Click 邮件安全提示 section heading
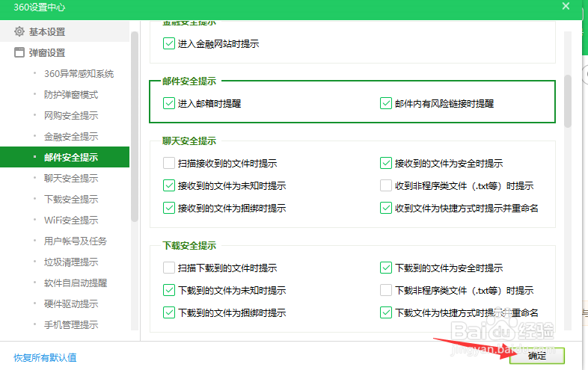588x370 pixels. tap(189, 81)
